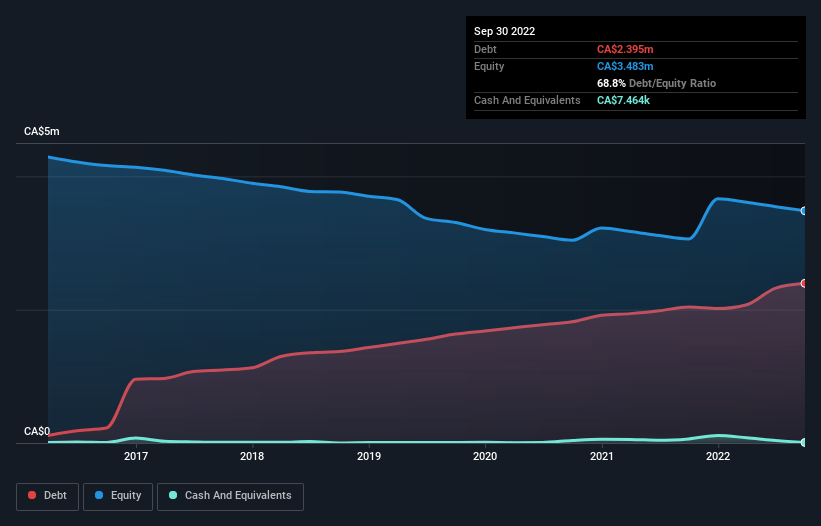
Task: Toggle the Debt series legend button
Action: pyautogui.click(x=47, y=496)
